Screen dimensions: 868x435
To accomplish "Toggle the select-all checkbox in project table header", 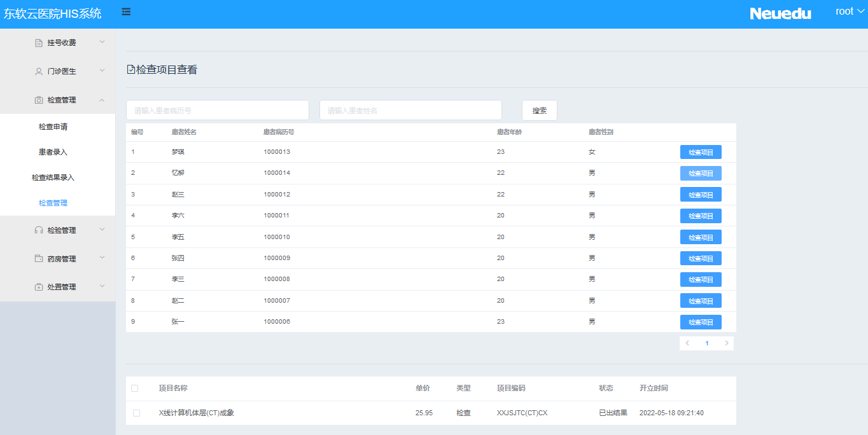I will click(134, 388).
